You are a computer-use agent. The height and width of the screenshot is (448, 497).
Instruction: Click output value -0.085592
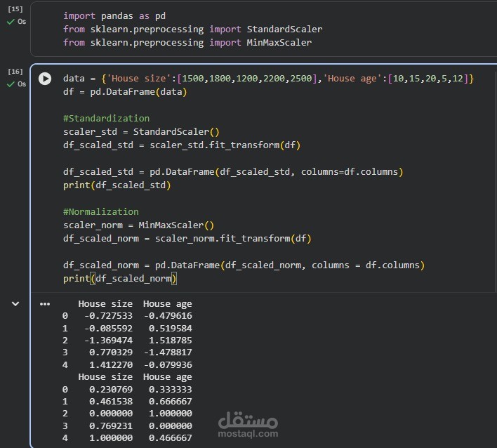[108, 329]
